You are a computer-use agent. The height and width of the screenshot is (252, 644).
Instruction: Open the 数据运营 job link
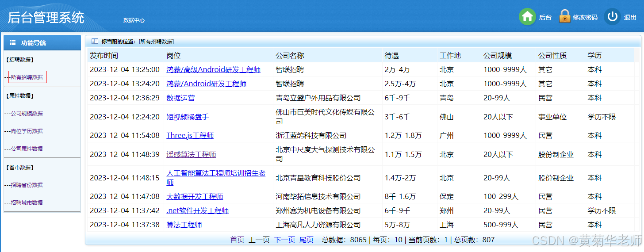180,98
